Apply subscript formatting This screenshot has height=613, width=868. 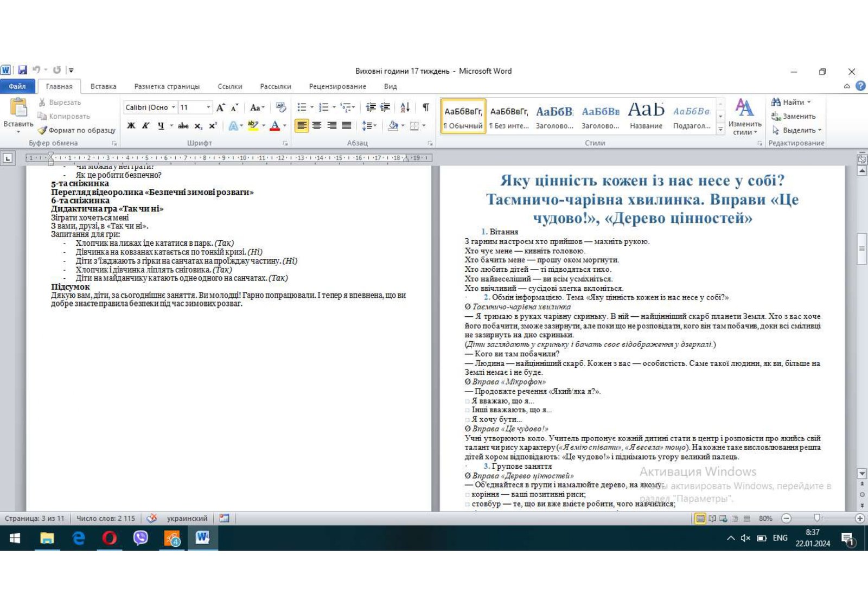pos(199,126)
